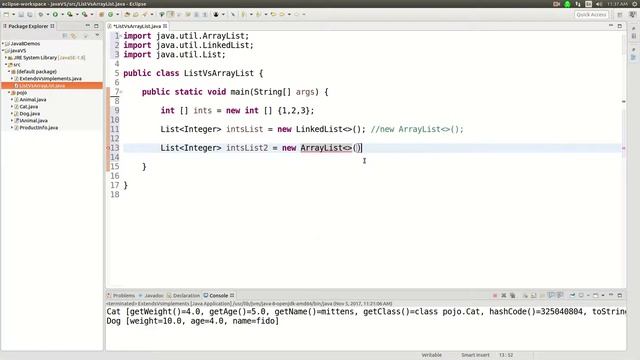Close the ListVsArrayList.java editor tab
Viewport: 640px width, 360px height.
click(165, 26)
